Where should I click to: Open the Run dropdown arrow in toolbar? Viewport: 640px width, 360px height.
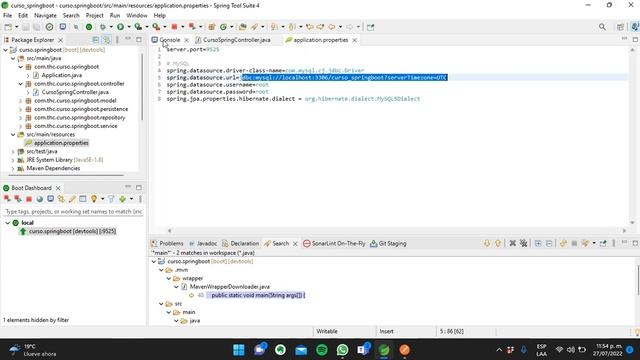click(x=129, y=27)
